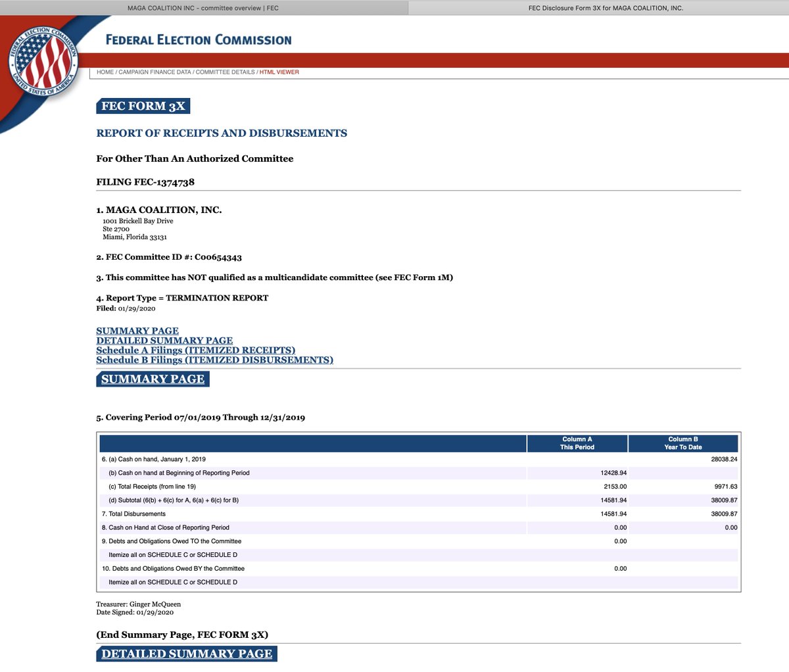
Task: Select the 2153.00 total receipts value
Action: 615,487
